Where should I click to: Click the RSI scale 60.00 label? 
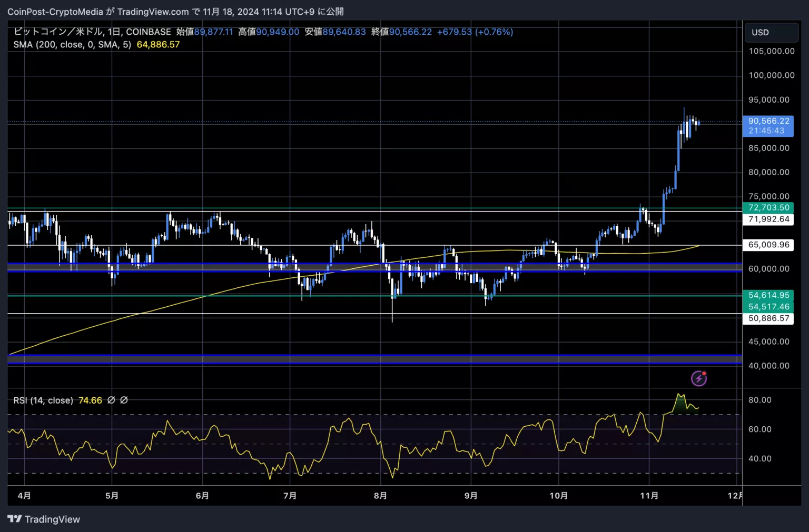[760, 430]
